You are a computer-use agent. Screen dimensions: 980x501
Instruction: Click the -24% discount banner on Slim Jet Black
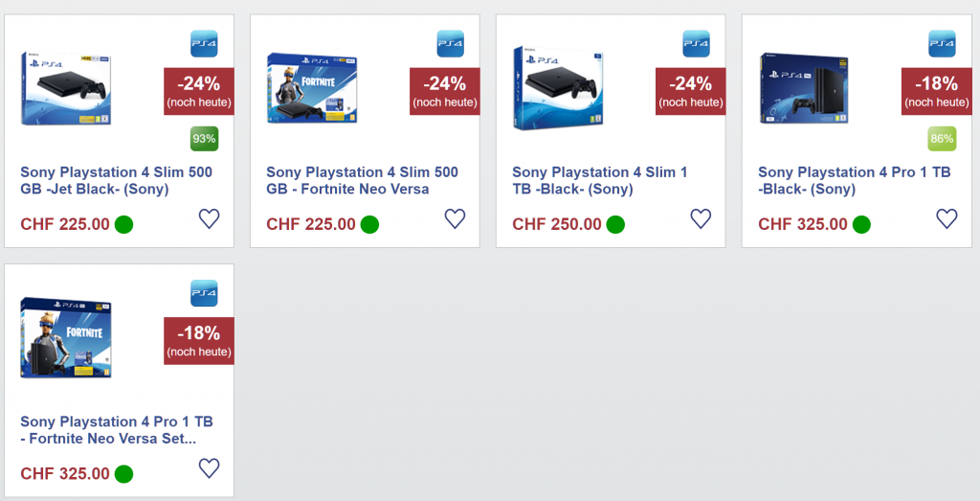199,91
